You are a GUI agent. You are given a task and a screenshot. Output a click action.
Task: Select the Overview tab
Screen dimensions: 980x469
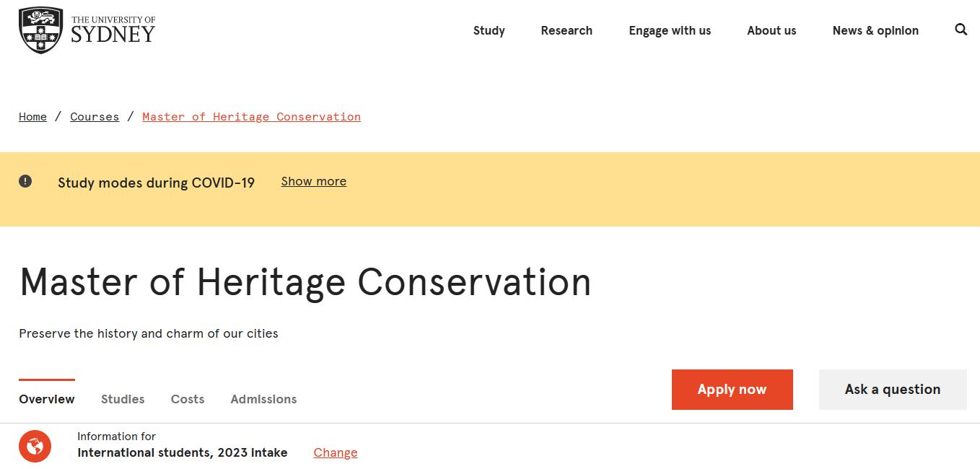pos(47,399)
